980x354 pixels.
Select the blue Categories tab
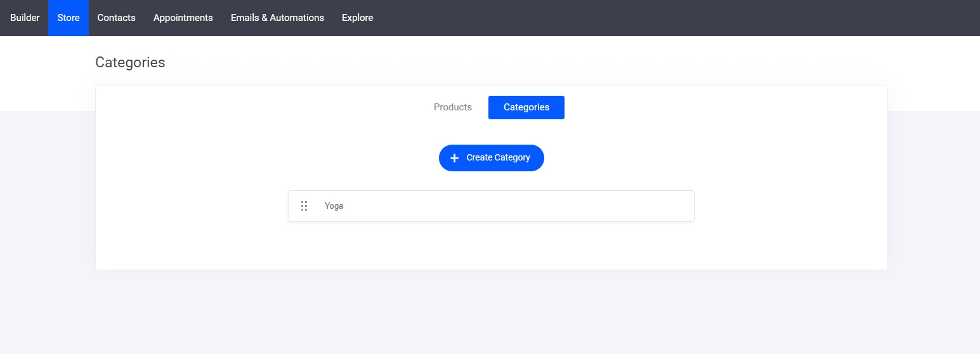(526, 107)
